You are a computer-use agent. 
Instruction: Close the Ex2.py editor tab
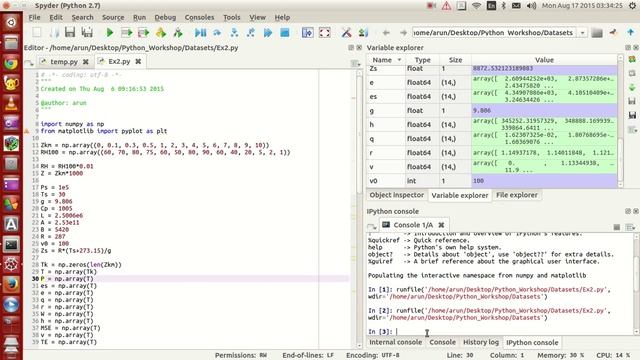(138, 61)
